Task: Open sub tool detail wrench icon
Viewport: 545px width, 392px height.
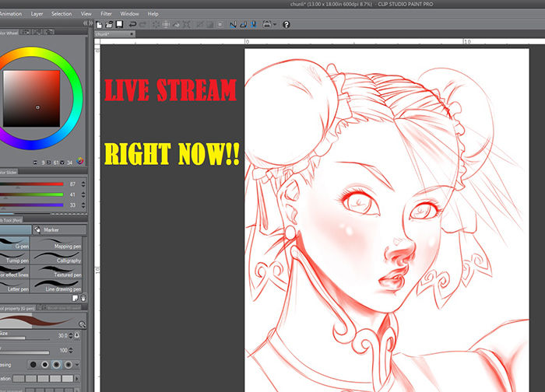Action: coord(82,324)
